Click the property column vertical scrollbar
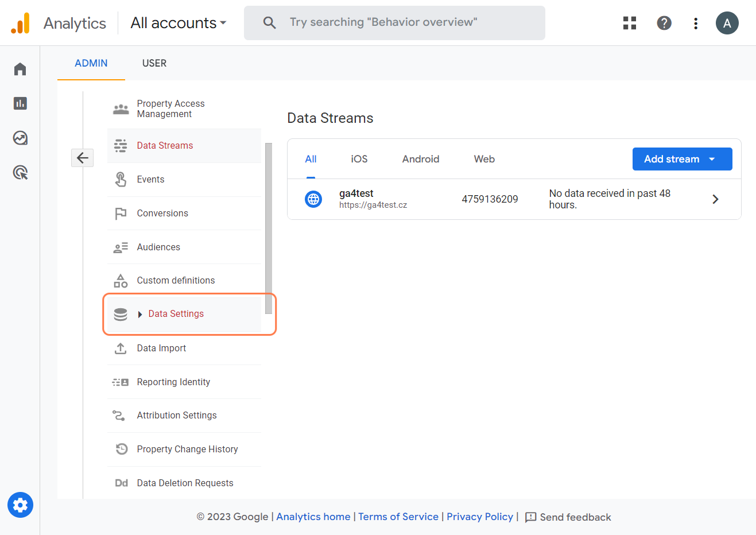 click(x=269, y=228)
